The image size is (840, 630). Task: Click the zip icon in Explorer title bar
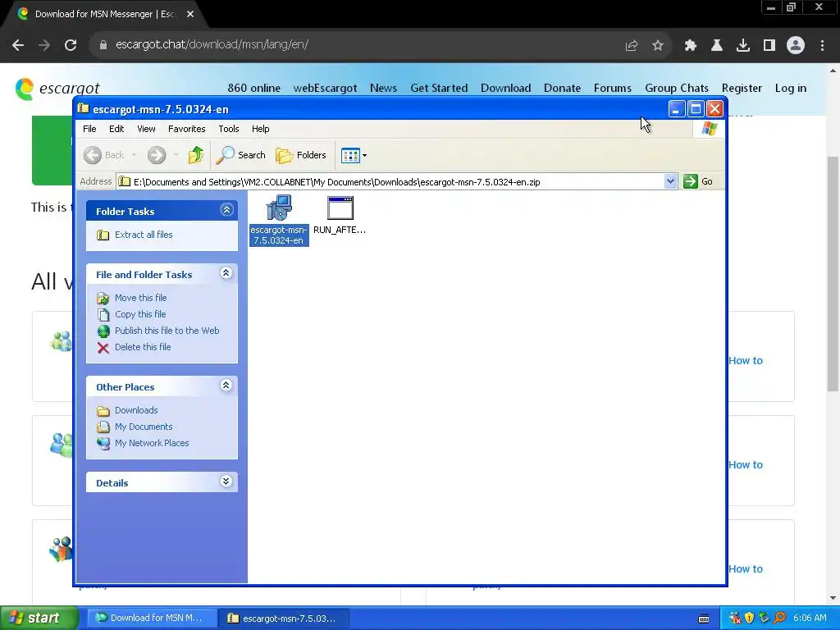coord(84,109)
